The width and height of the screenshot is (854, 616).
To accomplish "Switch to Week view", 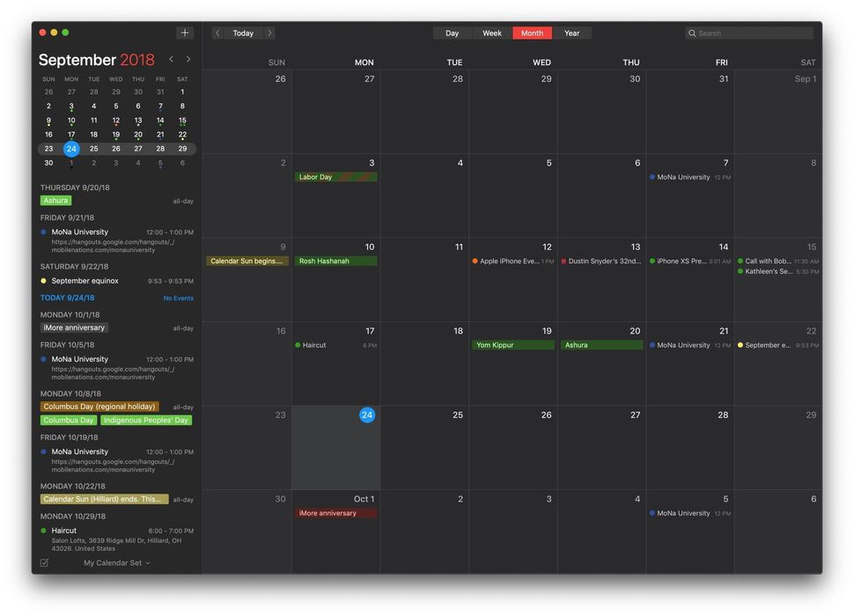I will 492,33.
